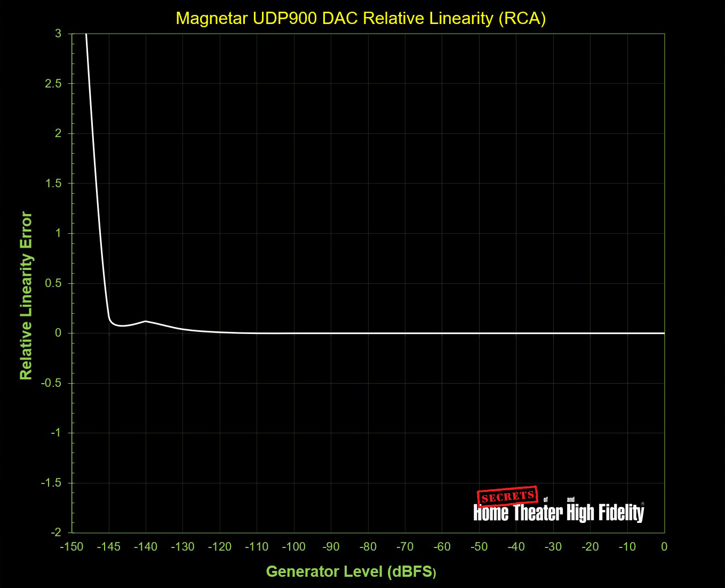The image size is (725, 588).
Task: Click the '2' y-axis tick label
Action: coord(59,133)
